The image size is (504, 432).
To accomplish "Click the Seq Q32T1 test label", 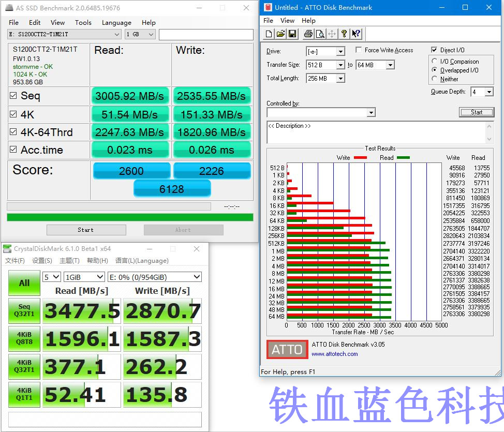I will tap(24, 310).
